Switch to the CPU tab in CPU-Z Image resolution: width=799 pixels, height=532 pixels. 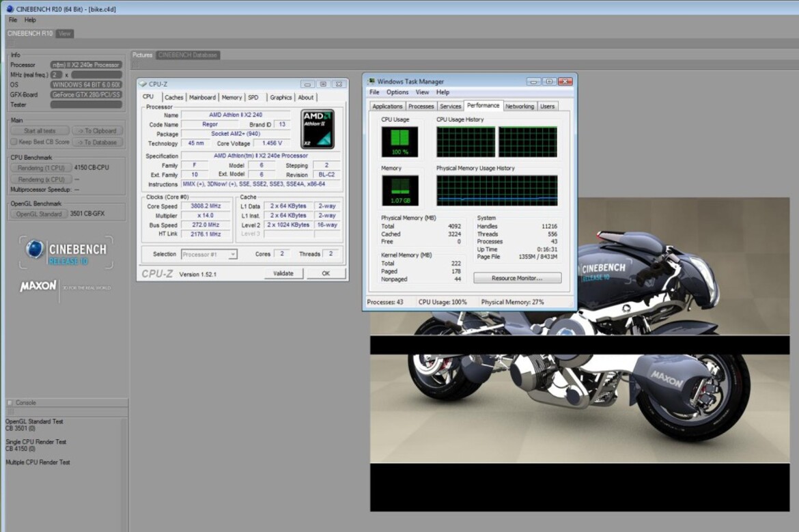pos(148,96)
